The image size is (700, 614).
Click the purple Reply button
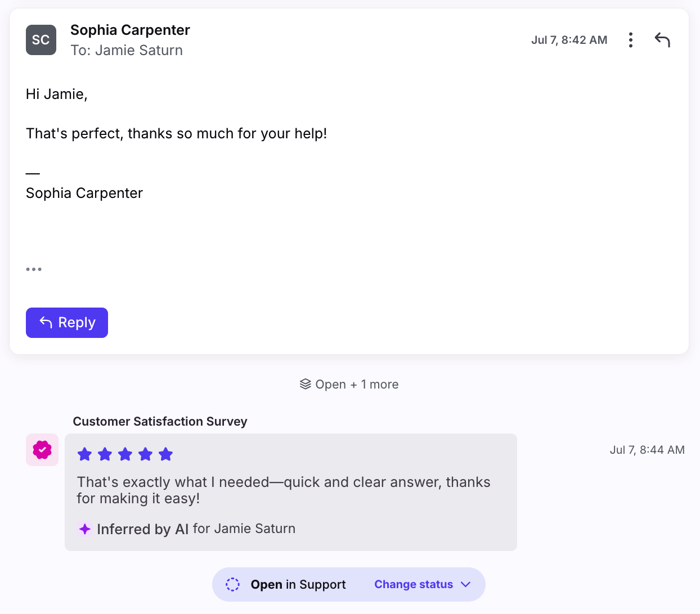pos(67,323)
